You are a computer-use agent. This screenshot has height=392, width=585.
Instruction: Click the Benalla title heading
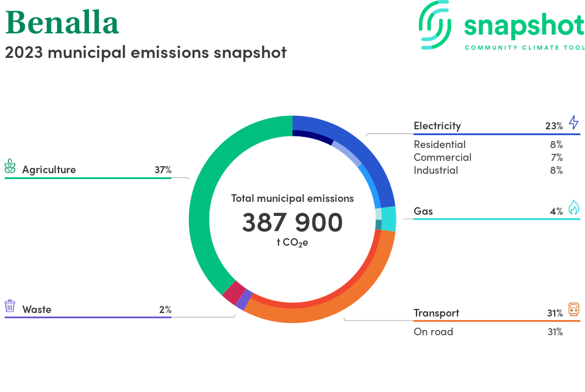coord(62,23)
